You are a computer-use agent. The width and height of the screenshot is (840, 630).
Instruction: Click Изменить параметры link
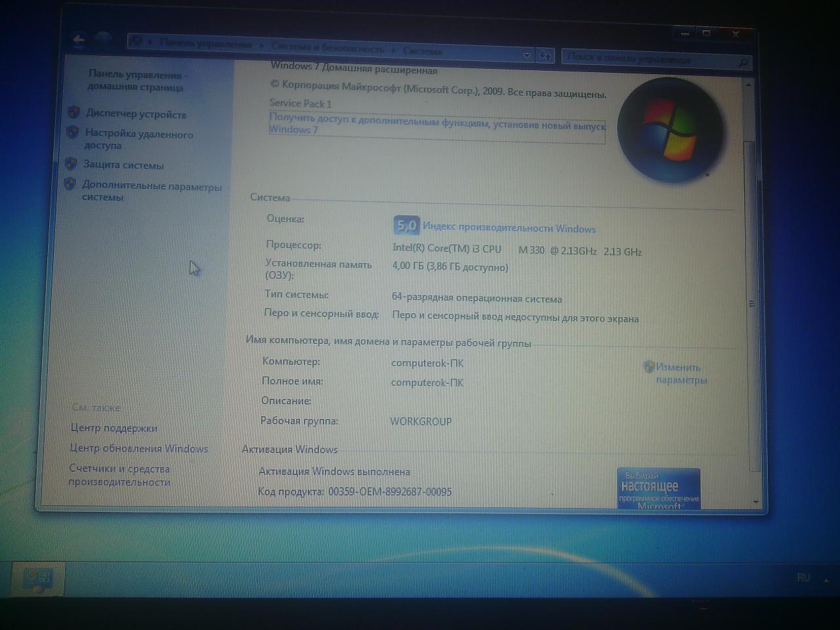click(x=681, y=373)
